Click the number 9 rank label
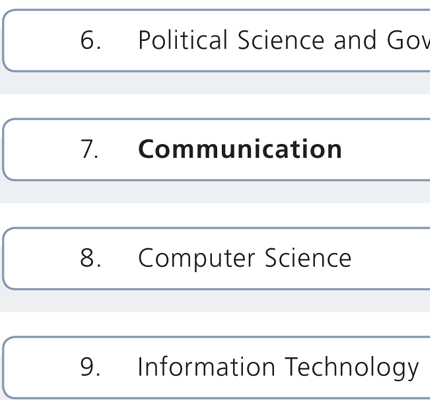This screenshot has height=400, width=430. point(90,367)
